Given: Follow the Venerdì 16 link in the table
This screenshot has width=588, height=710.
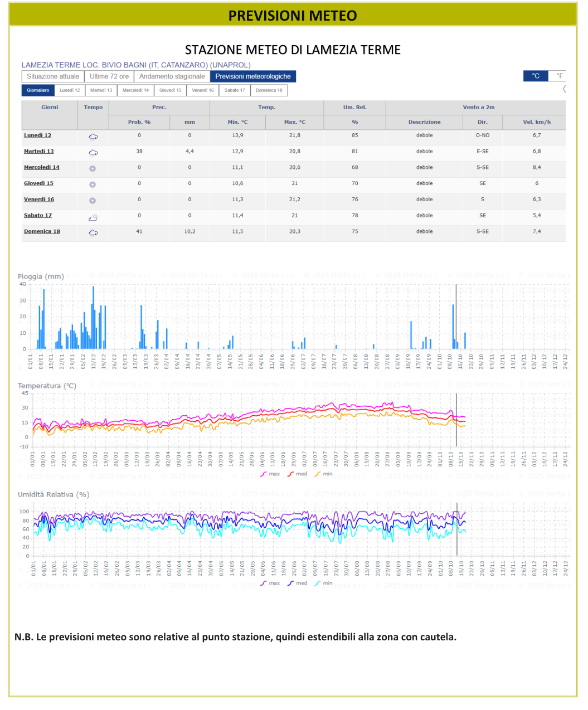Looking at the screenshot, I should coord(39,200).
